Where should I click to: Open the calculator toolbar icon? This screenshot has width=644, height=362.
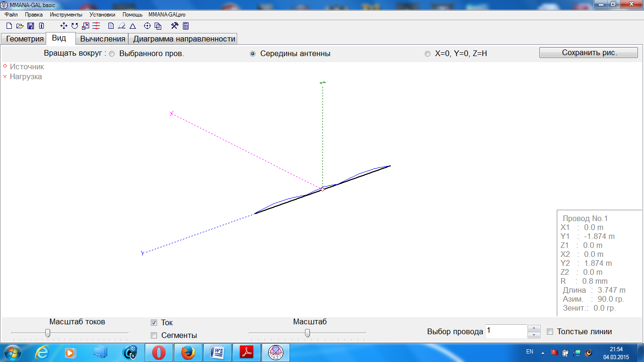(186, 26)
